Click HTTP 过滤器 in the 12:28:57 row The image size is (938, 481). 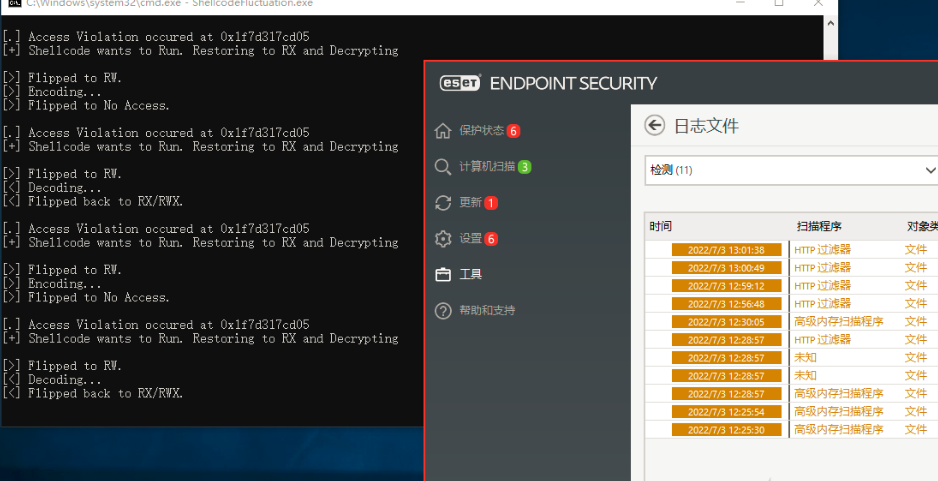(823, 339)
